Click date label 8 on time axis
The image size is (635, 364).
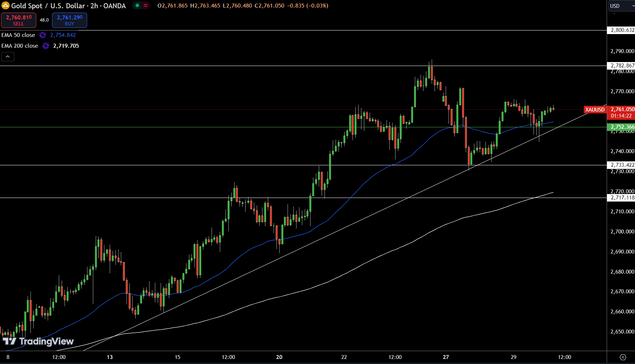(8, 357)
